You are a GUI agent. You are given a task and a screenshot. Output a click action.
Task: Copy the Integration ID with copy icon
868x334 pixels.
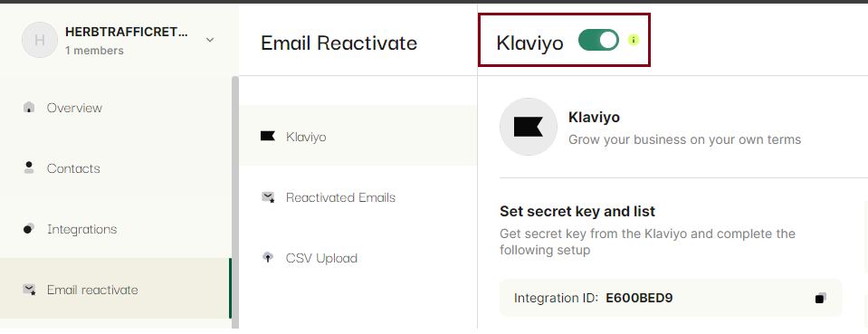(x=820, y=298)
